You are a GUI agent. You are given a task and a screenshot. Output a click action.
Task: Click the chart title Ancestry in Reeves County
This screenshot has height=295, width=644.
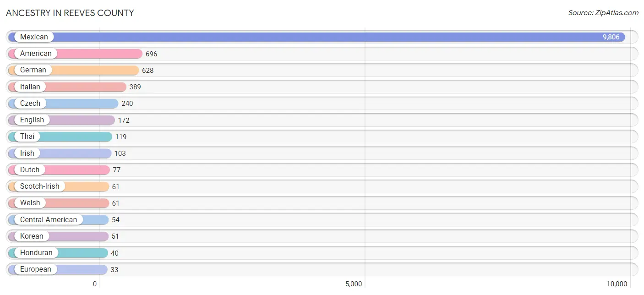[x=70, y=13]
